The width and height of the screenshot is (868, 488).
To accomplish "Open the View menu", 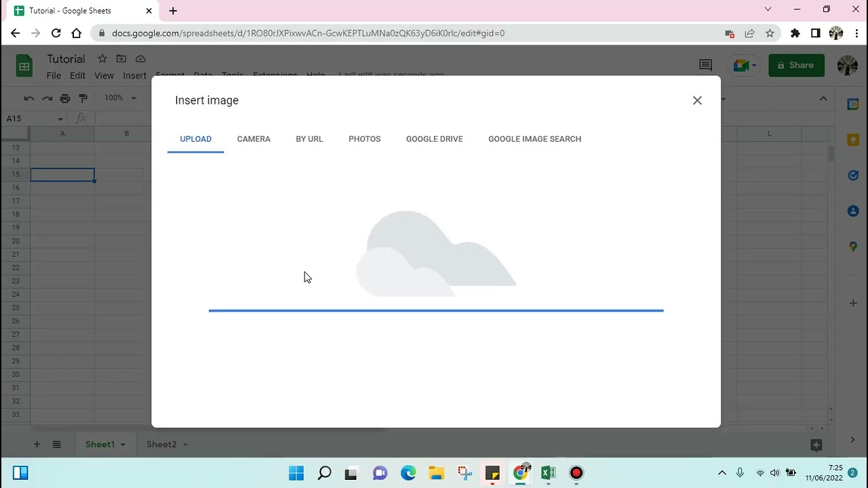I will 104,75.
